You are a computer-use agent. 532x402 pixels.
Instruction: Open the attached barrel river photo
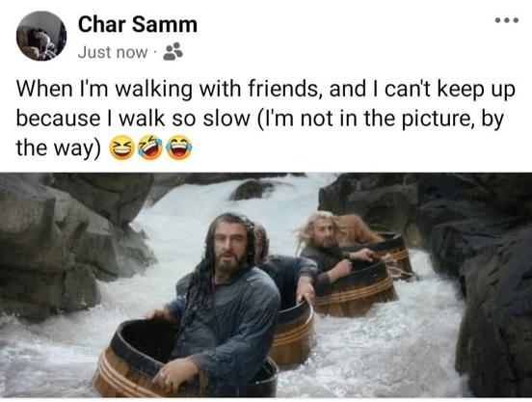pos(266,285)
